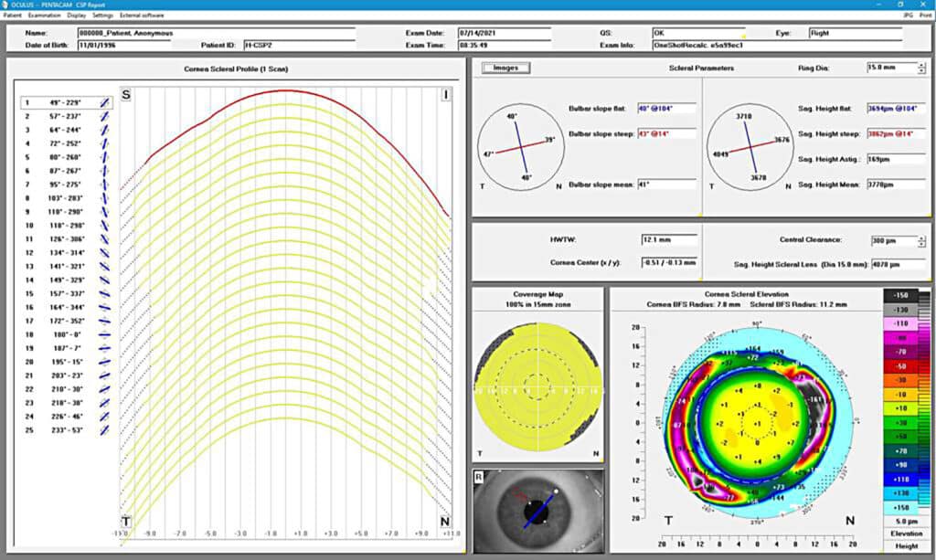Pick the -10 yellow swatch on the elevation scale
This screenshot has height=560, width=936.
pyautogui.click(x=900, y=395)
